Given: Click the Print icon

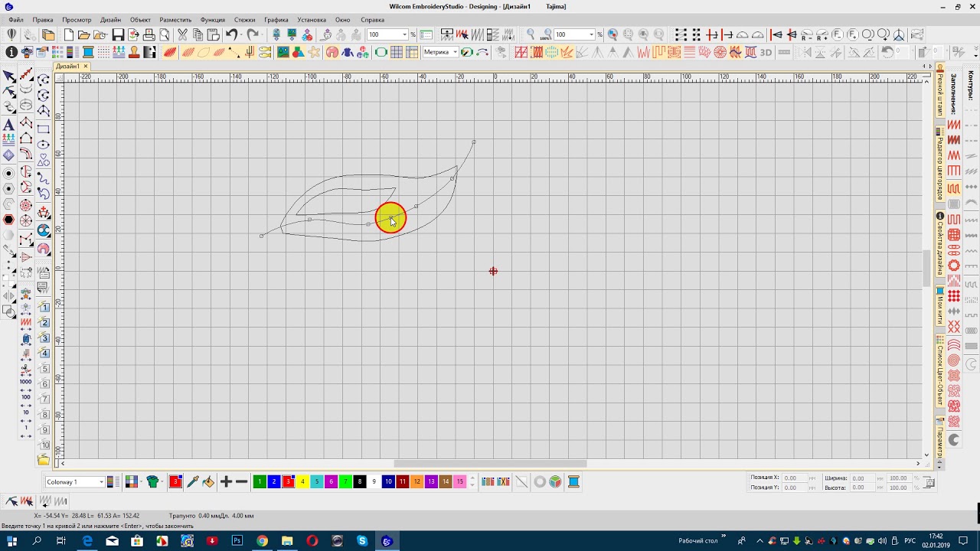Looking at the screenshot, I should tap(149, 35).
